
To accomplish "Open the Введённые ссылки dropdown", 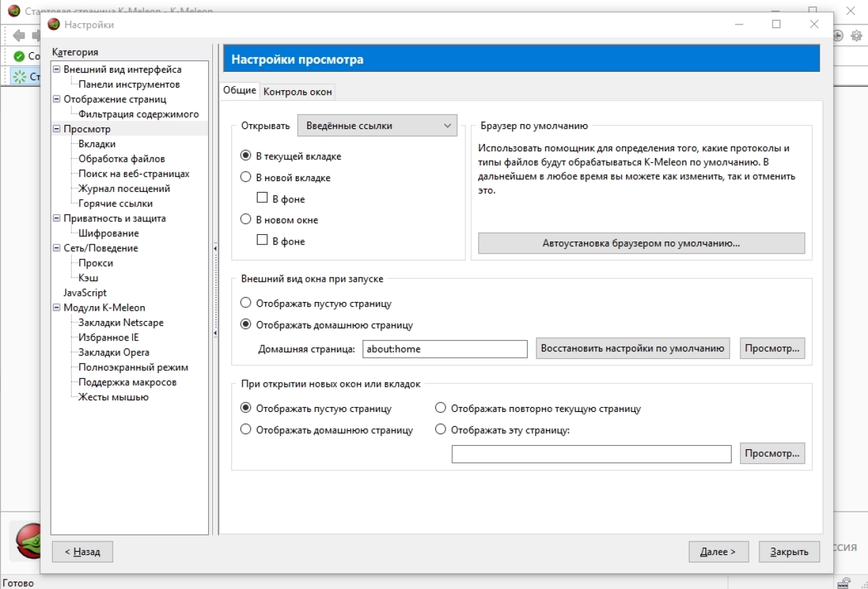I will (x=378, y=126).
